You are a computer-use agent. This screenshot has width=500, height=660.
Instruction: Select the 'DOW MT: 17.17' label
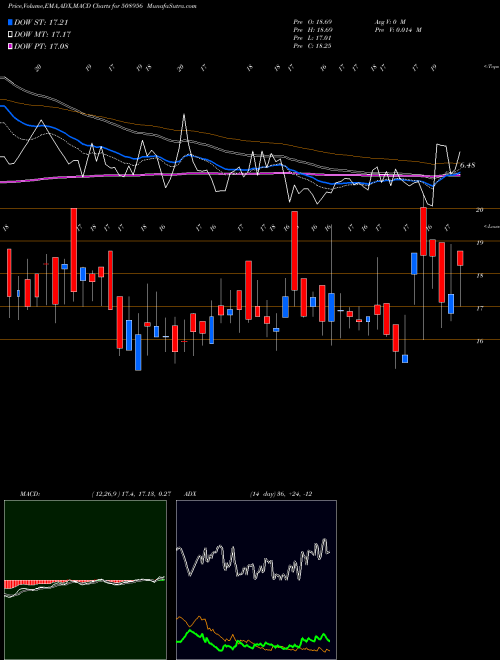[x=43, y=35]
